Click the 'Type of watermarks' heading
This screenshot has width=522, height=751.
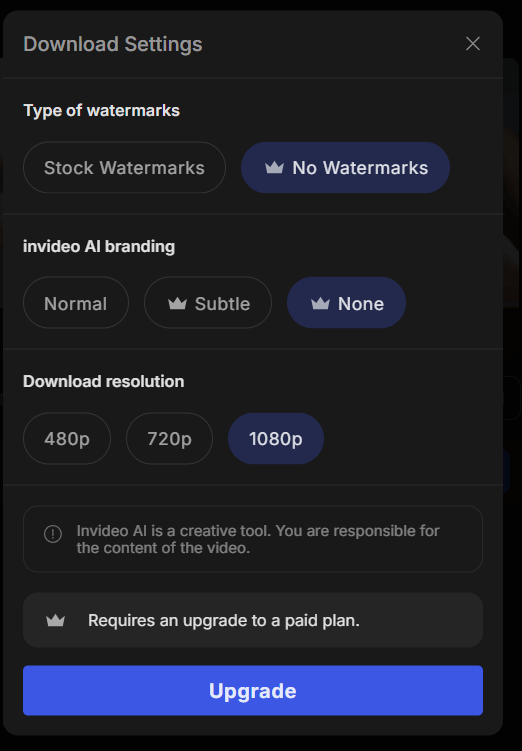pyautogui.click(x=102, y=111)
